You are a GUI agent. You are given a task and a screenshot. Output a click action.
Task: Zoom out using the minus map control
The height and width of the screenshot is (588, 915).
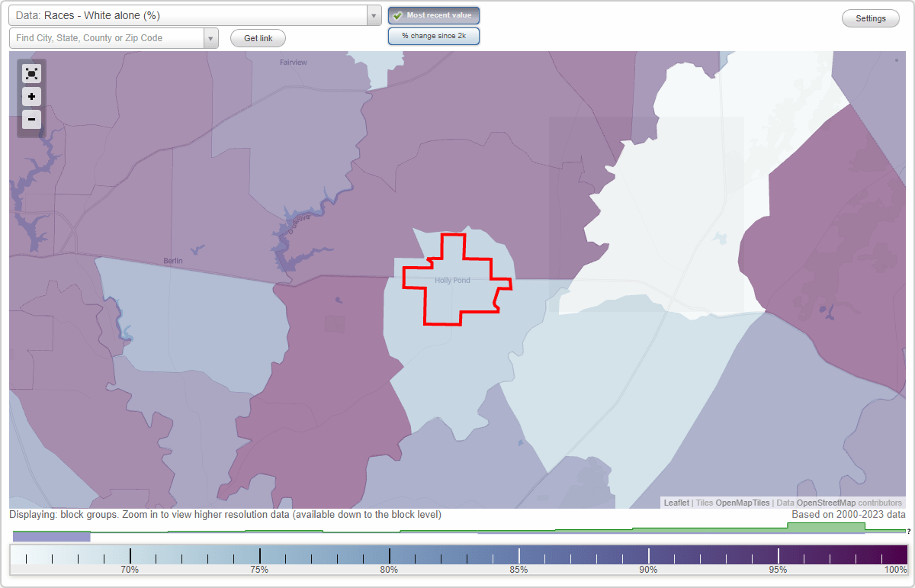[x=31, y=120]
